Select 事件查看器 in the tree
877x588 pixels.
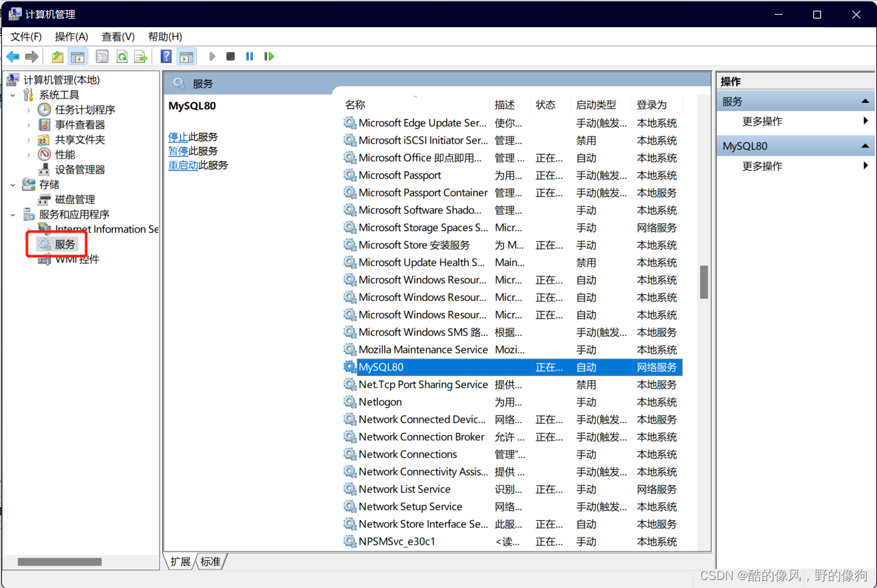(x=80, y=125)
